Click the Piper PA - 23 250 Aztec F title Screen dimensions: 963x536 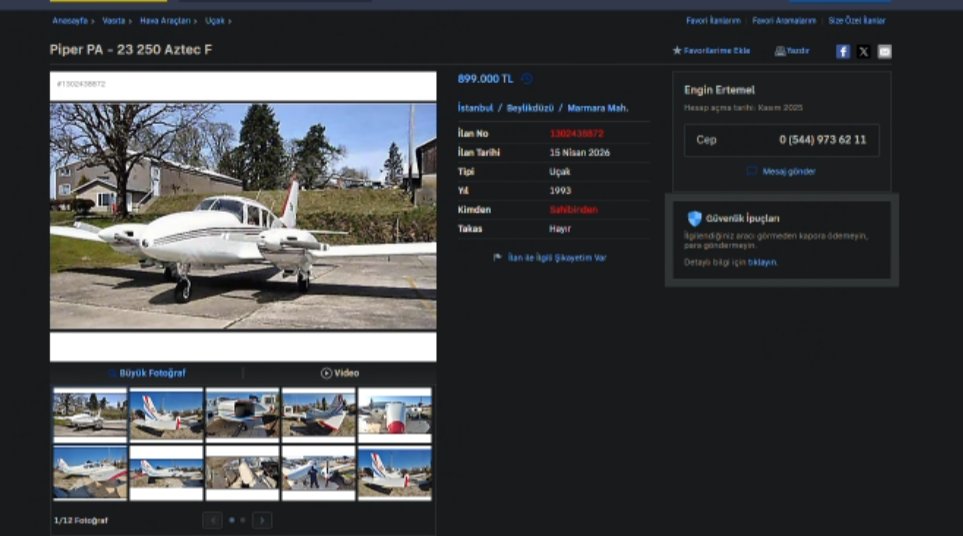tap(131, 50)
